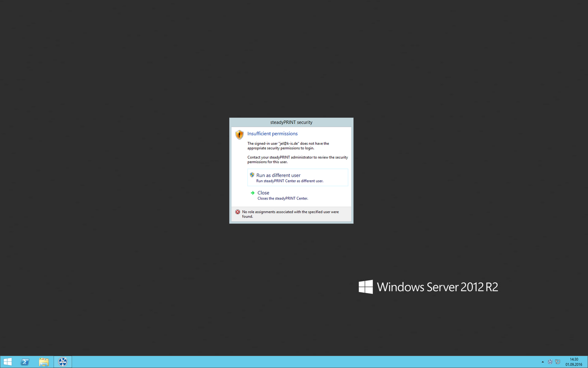Click the "Insufficient permissions" heading
The width and height of the screenshot is (588, 368).
[272, 134]
